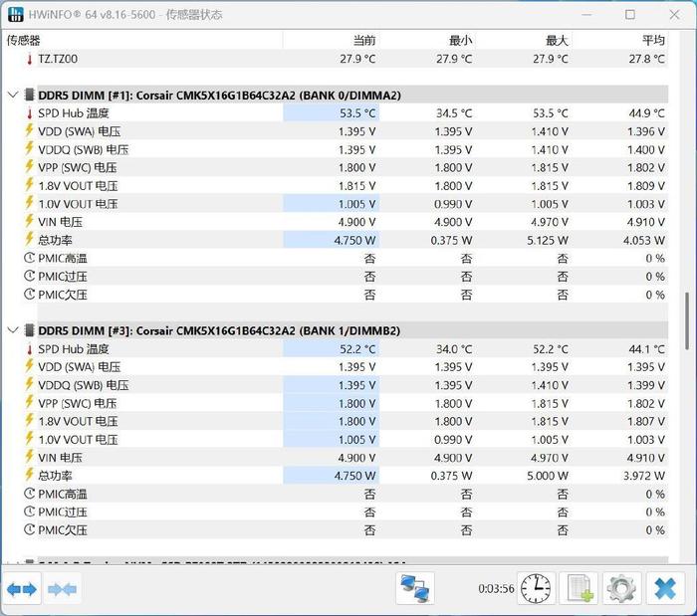Viewport: 697px width, 616px height.
Task: Click DIMM #1 average power 4.053 W
Action: [643, 240]
